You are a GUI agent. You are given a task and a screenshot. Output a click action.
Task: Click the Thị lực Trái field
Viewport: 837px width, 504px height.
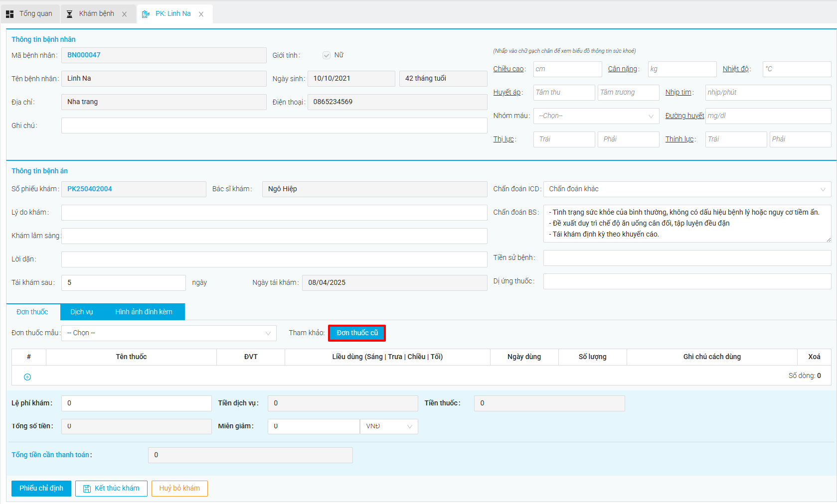click(564, 139)
